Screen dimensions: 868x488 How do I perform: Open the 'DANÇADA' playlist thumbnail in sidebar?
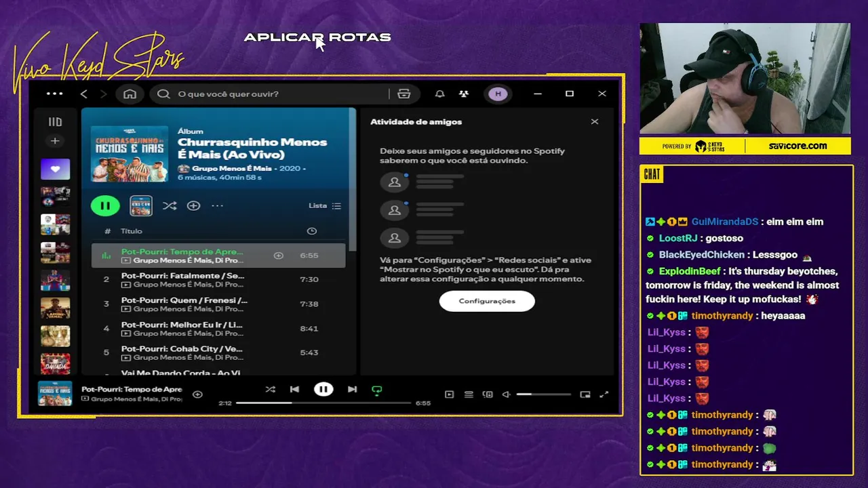coord(55,364)
